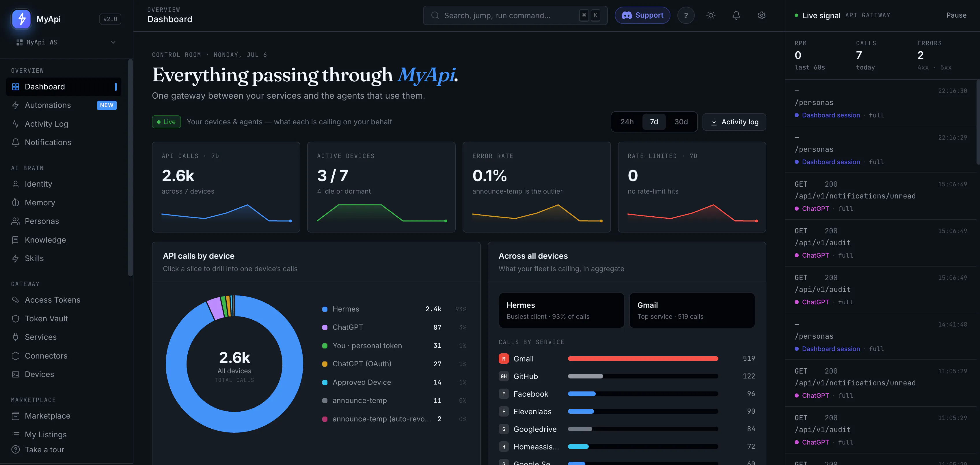Screen dimensions: 980x465
Task: Select ChatGPT (OAuth) legend row
Action: [x=394, y=364]
